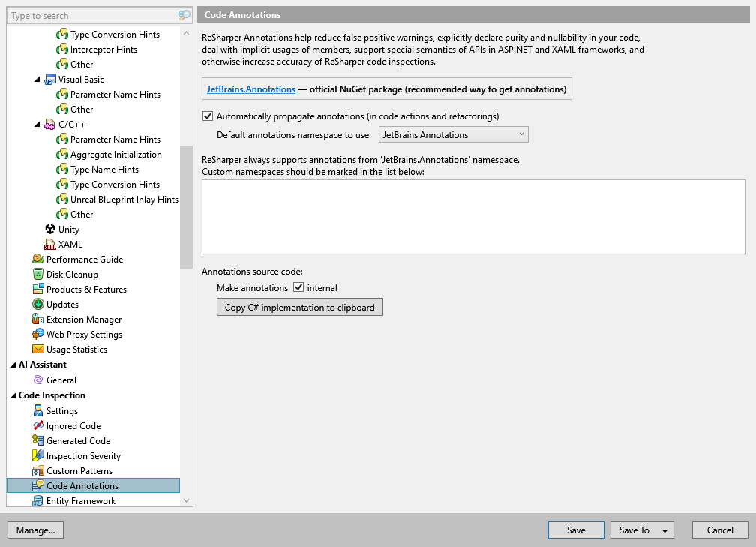Image resolution: width=756 pixels, height=547 pixels.
Task: Select the Performance Guide settings icon
Action: pos(39,259)
